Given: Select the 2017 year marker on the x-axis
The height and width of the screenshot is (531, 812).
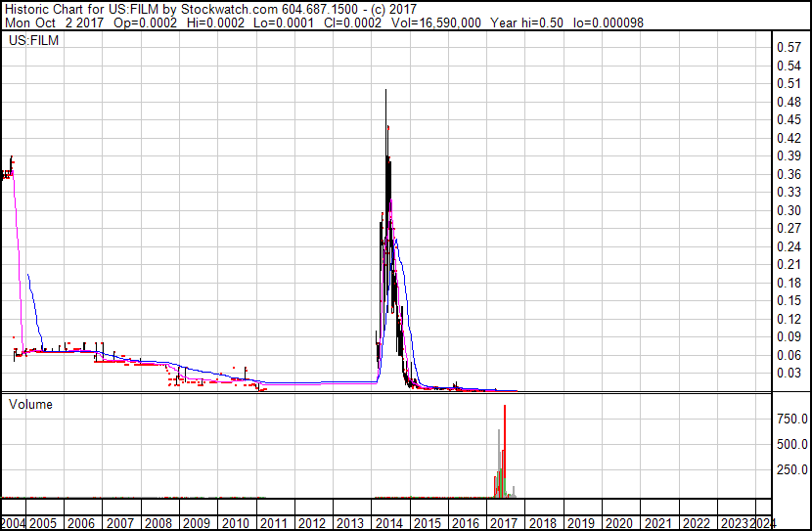Looking at the screenshot, I should pos(503,522).
